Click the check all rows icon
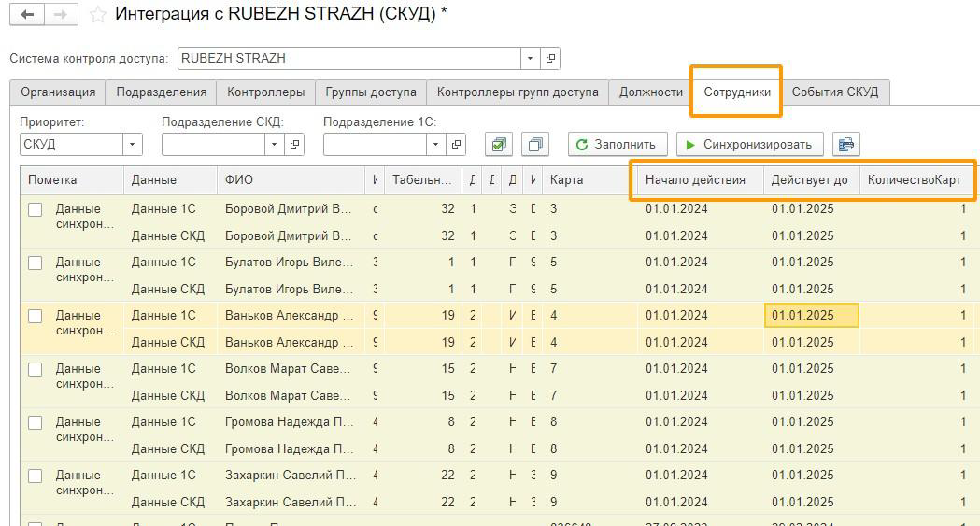Screen dimensions: 980x526 499,144
